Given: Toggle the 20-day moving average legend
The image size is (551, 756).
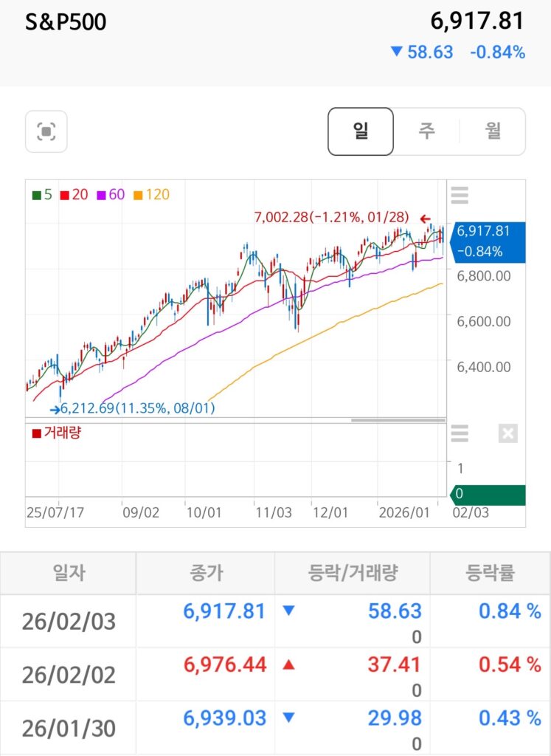Looking at the screenshot, I should coord(73,195).
